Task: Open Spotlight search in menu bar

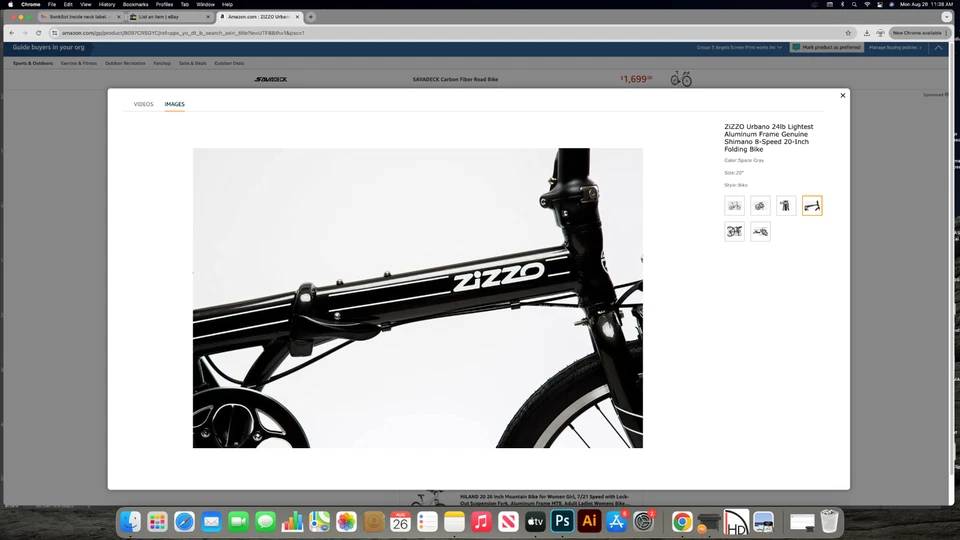Action: point(854,4)
